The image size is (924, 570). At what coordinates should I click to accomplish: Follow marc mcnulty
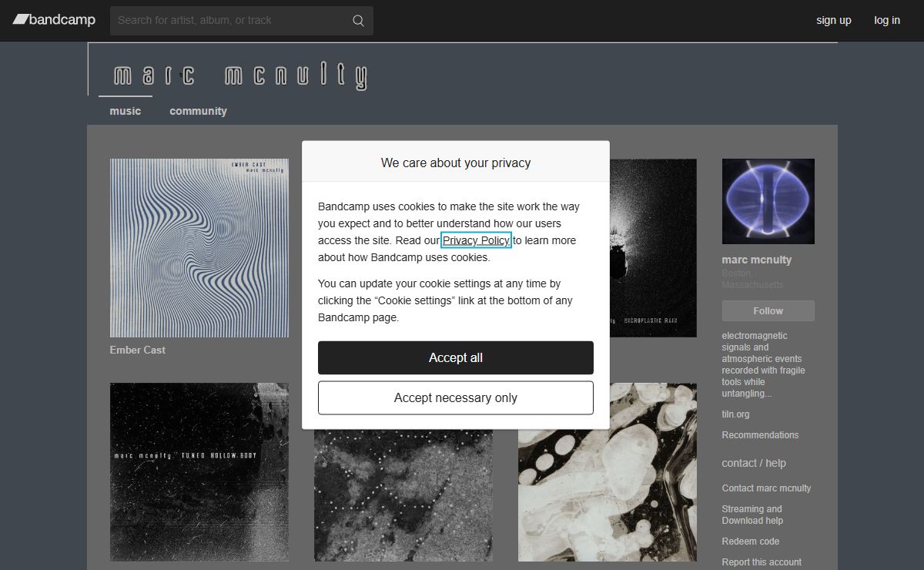click(x=768, y=310)
